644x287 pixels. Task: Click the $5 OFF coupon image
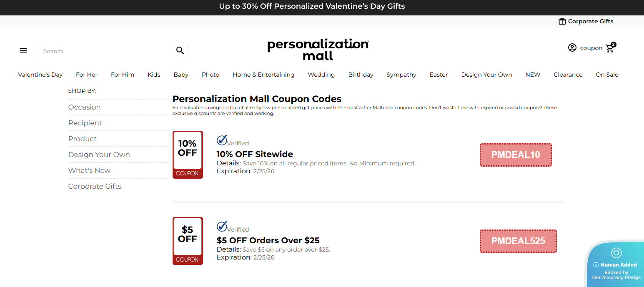pos(188,241)
